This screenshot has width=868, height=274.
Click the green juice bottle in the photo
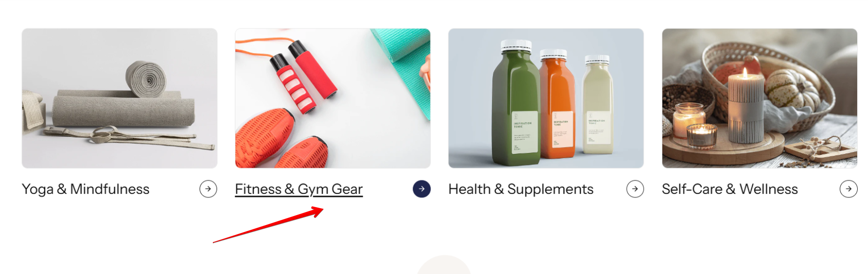coord(516,102)
